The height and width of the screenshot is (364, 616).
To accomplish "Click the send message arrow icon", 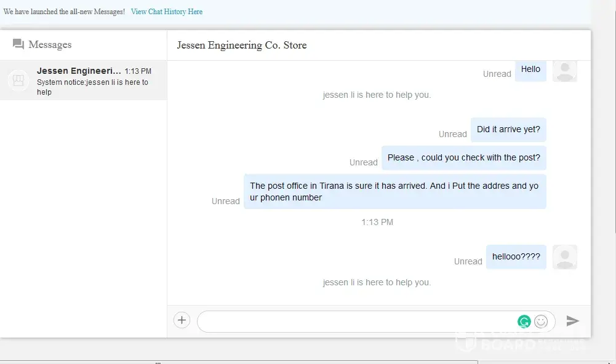I will pos(572,321).
